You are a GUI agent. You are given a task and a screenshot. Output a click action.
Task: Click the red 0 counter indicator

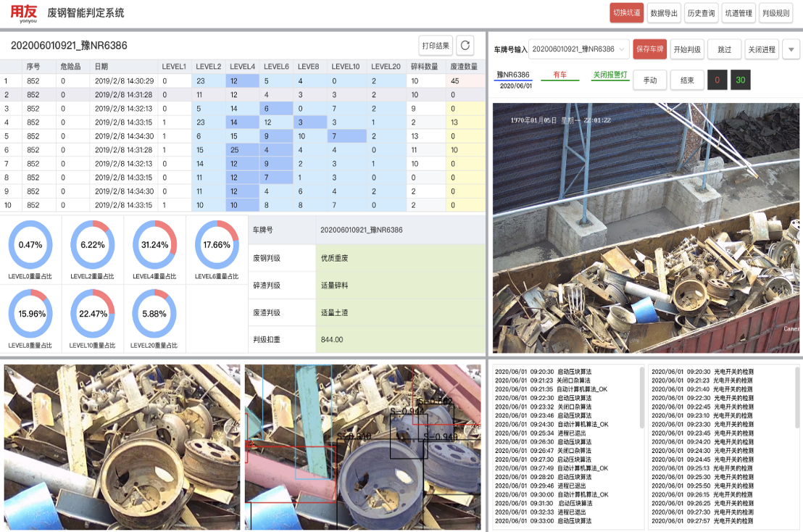pos(717,80)
